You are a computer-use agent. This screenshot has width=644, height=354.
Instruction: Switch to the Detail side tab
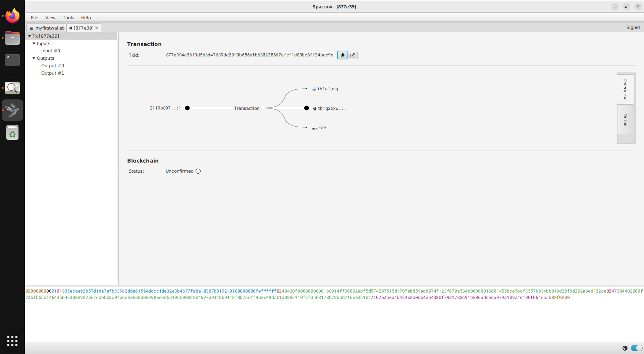pos(626,120)
